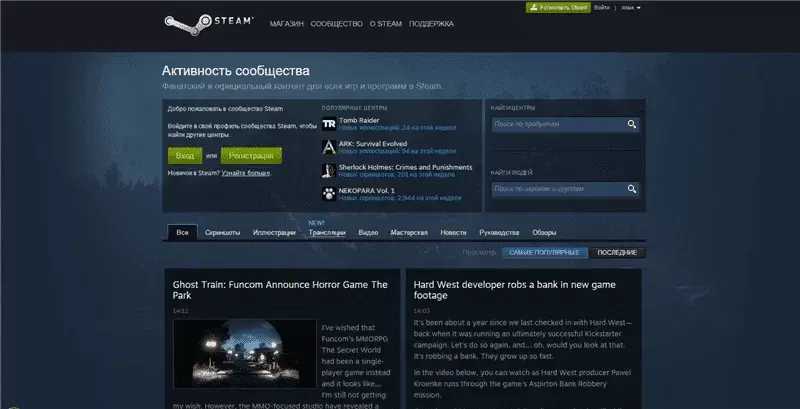Click the Steam logo in the header
Viewport: 800px width, 409px height.
(208, 24)
